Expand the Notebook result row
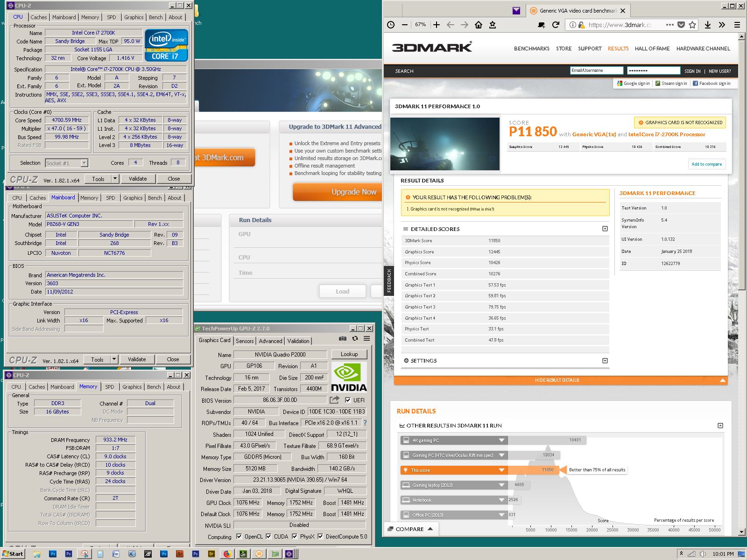The image size is (747, 560). [x=501, y=500]
